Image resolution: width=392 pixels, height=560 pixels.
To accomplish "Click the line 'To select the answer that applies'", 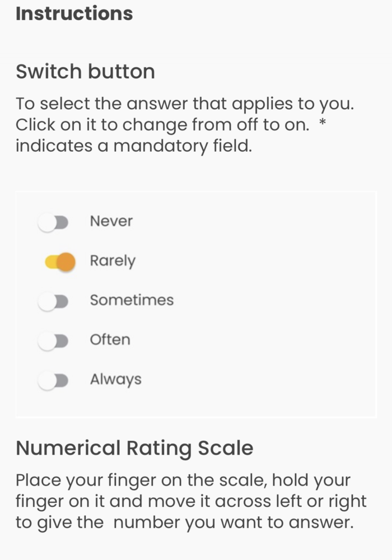I will pos(185,104).
